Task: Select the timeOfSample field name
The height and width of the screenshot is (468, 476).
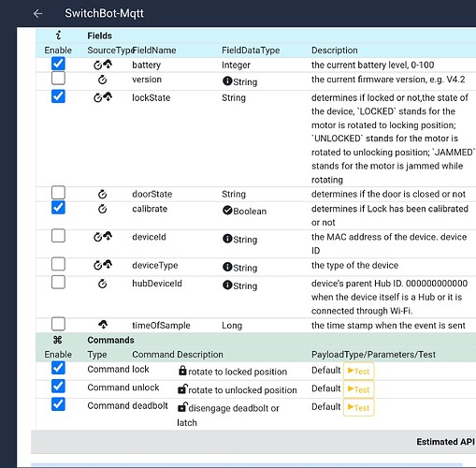Action: click(161, 326)
